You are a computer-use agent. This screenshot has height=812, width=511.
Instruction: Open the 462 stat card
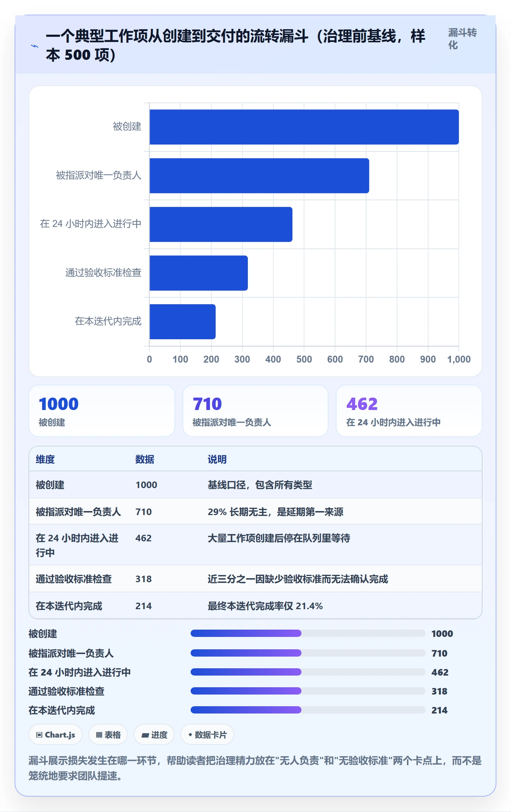409,411
